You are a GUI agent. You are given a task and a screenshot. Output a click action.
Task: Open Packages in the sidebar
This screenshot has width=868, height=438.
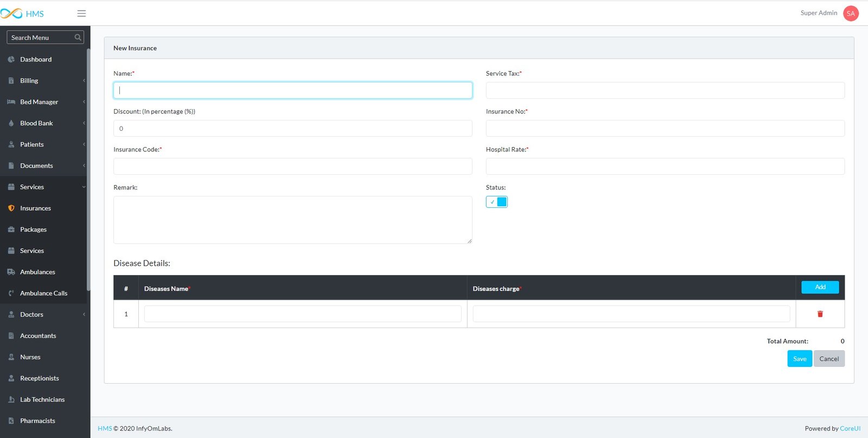click(x=33, y=230)
